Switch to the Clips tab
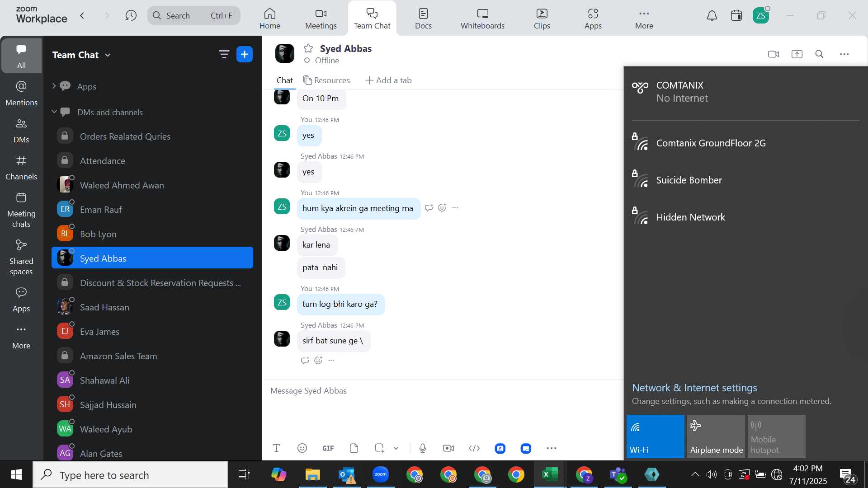This screenshot has height=488, width=868. pyautogui.click(x=542, y=19)
